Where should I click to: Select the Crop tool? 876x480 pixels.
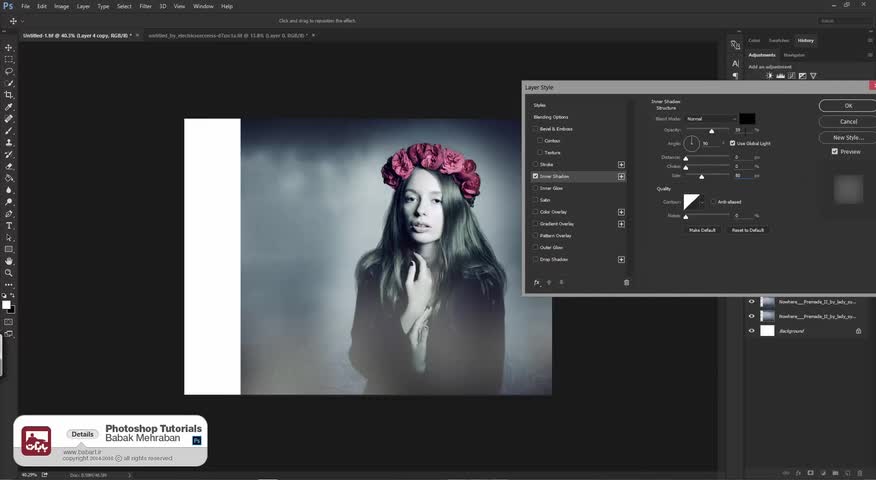[x=9, y=95]
